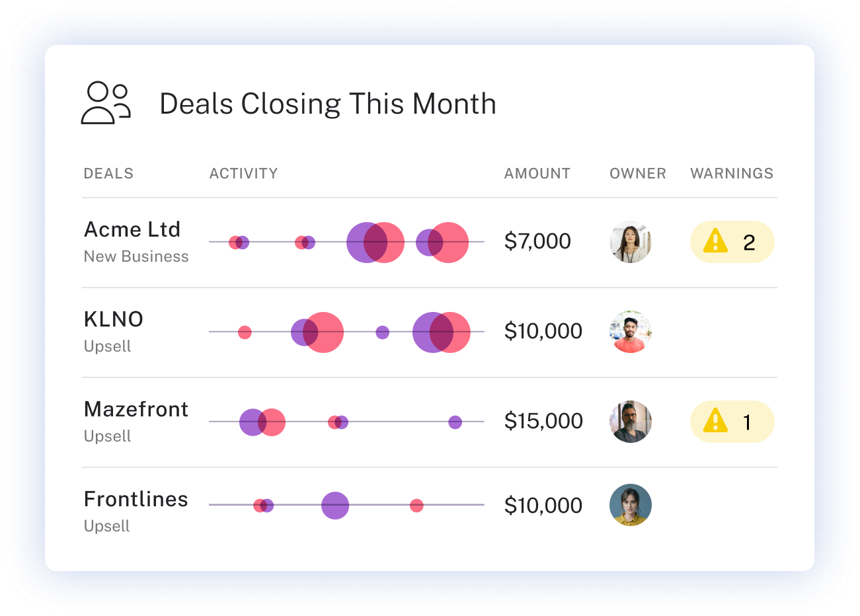The image size is (860, 616).
Task: Sort by the AMOUNT column header
Action: [x=537, y=173]
